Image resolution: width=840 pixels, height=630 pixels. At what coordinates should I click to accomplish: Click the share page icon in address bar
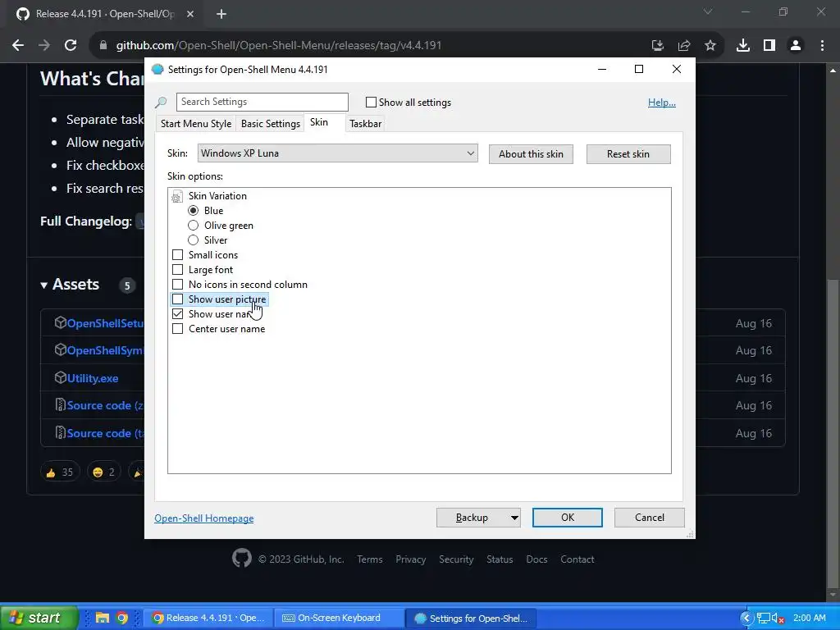[x=684, y=46]
